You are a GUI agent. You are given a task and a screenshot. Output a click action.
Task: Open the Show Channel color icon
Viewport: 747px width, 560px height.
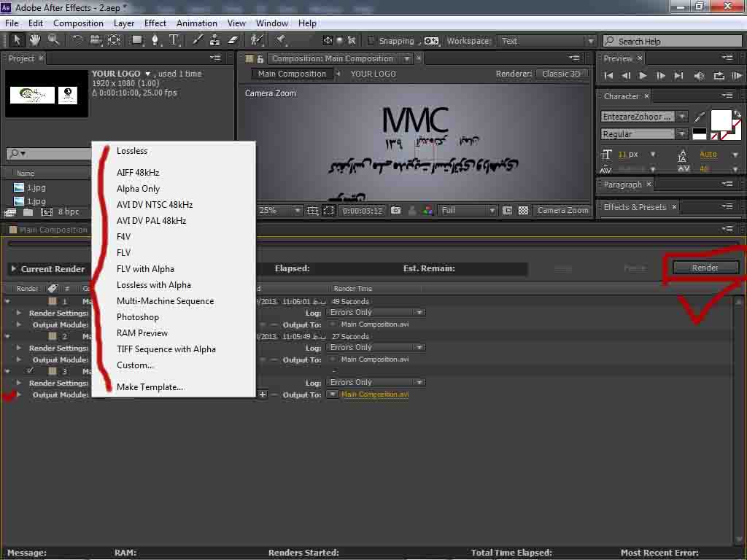pyautogui.click(x=427, y=210)
